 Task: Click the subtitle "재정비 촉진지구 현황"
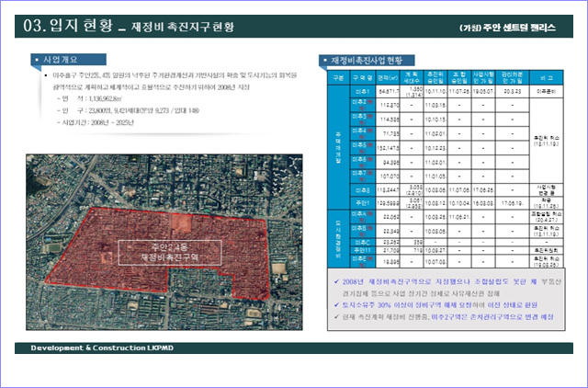click(x=183, y=27)
